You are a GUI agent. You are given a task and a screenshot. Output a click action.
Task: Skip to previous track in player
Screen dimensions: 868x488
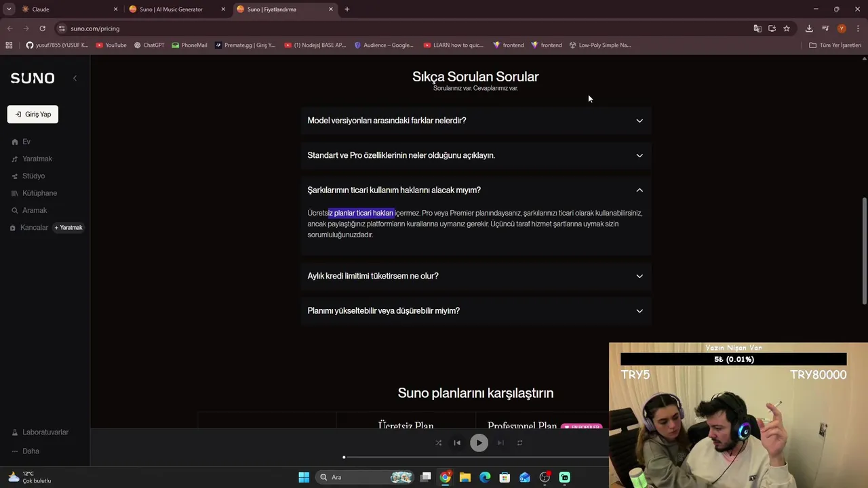tap(457, 443)
